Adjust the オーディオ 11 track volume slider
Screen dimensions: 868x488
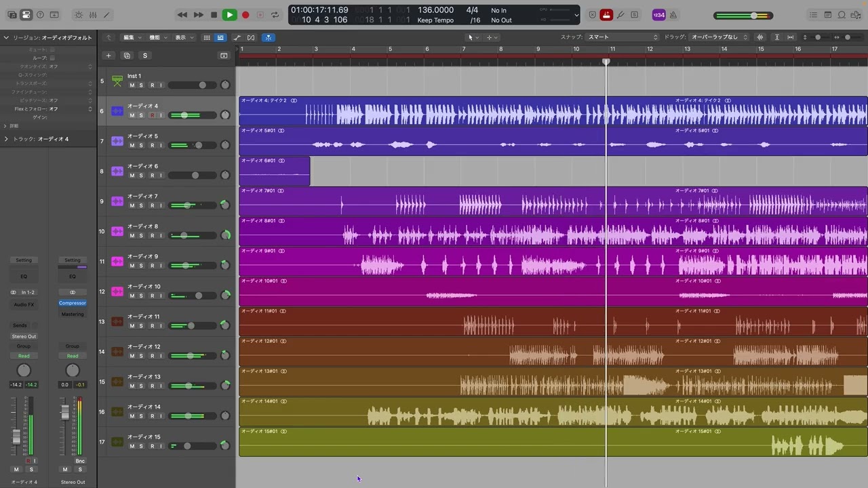193,326
